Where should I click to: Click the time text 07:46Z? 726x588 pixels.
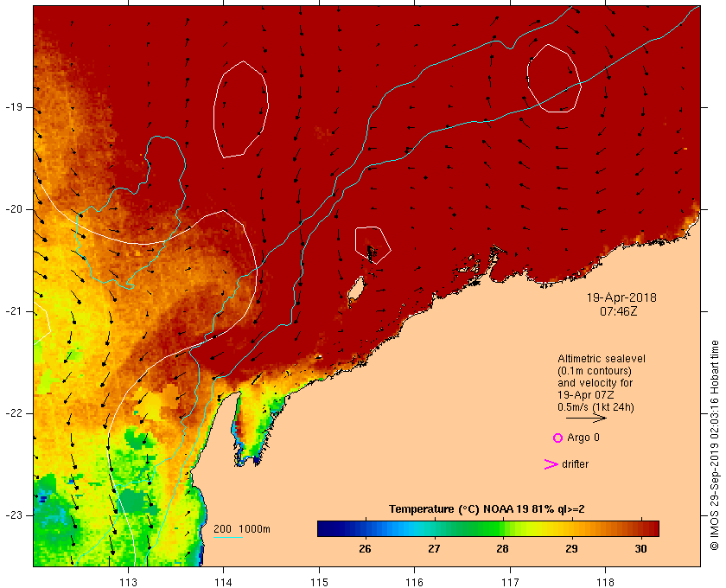click(x=619, y=311)
